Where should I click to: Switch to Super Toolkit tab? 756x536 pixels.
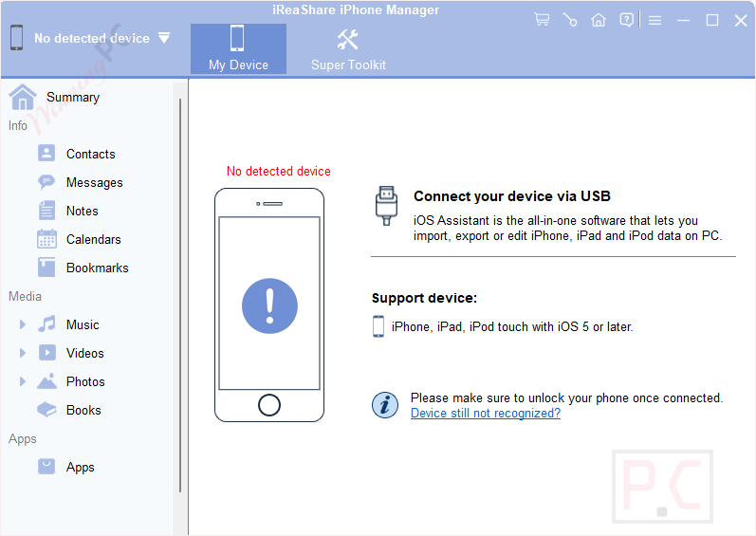point(348,48)
